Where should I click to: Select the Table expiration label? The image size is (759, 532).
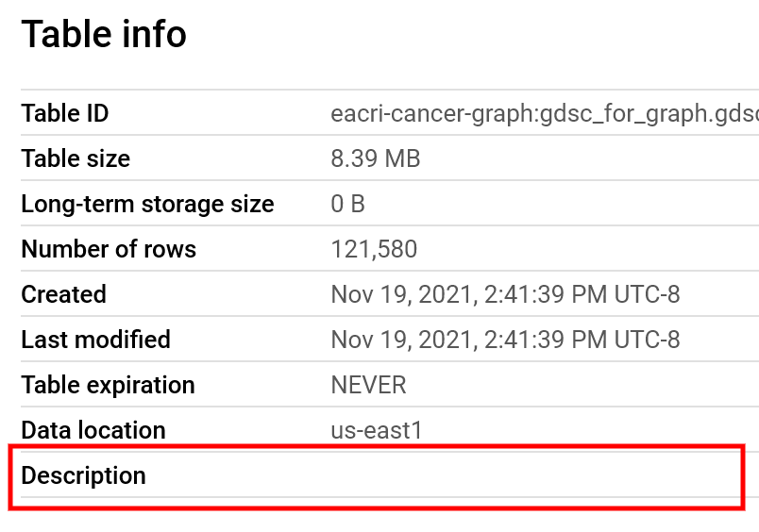click(108, 386)
